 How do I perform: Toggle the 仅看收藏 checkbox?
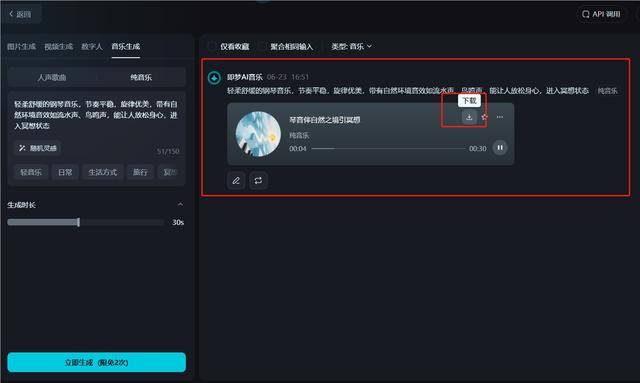212,47
